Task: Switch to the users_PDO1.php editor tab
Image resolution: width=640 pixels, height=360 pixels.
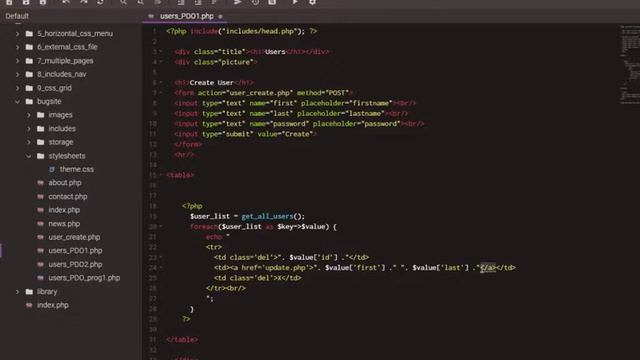Action: click(x=187, y=16)
